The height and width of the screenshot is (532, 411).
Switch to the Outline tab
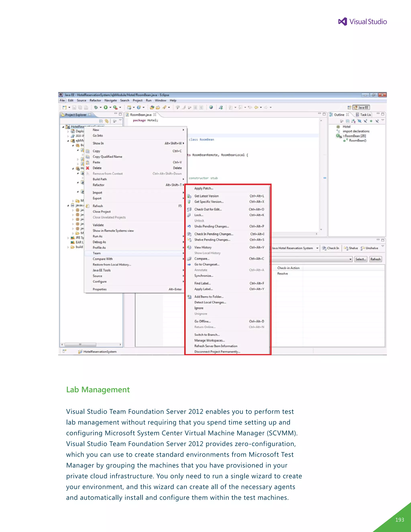tap(339, 115)
